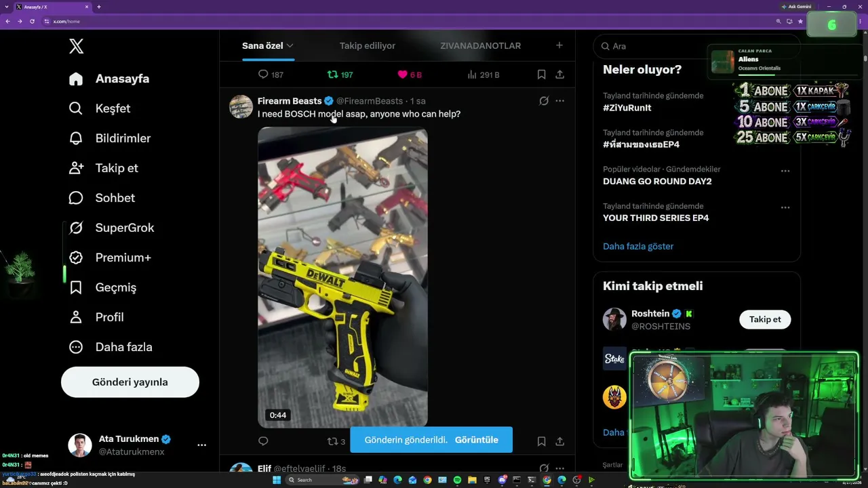Open a new browser tab
This screenshot has width=868, height=488.
[x=99, y=7]
